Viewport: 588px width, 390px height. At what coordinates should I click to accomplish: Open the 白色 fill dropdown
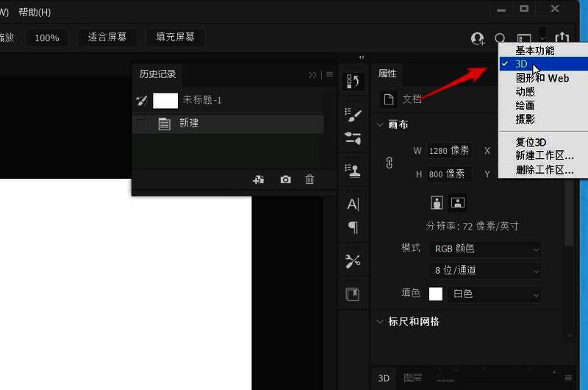pyautogui.click(x=495, y=294)
